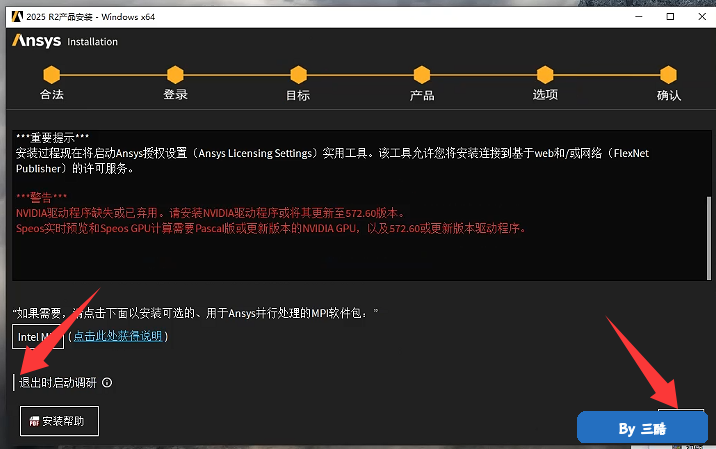Toggle the 退出时启动调研 checkbox
The height and width of the screenshot is (449, 716).
14,382
